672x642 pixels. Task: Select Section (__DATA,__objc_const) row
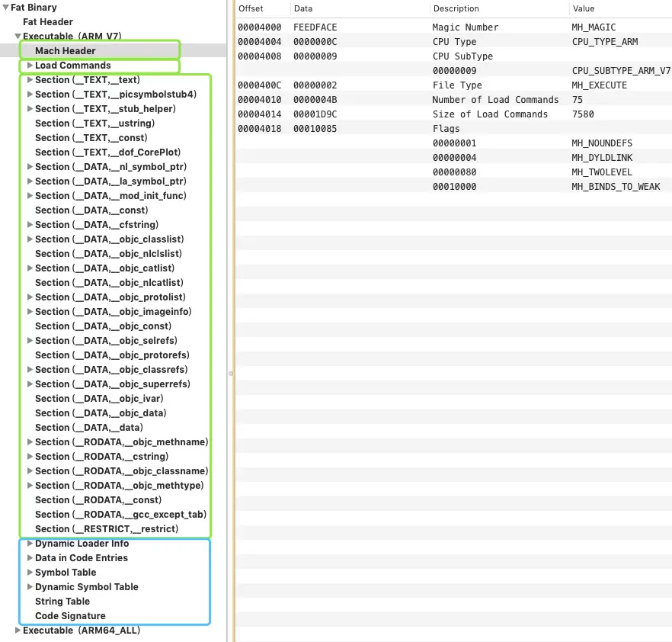pos(104,326)
